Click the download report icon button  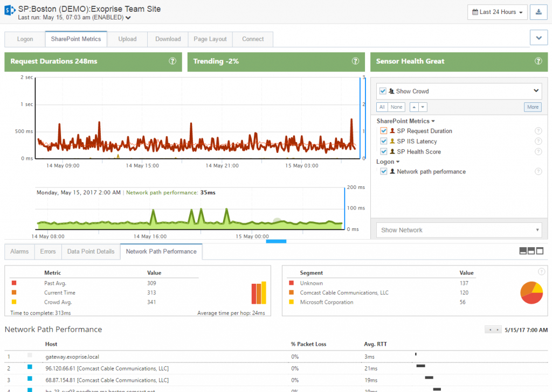click(x=539, y=12)
